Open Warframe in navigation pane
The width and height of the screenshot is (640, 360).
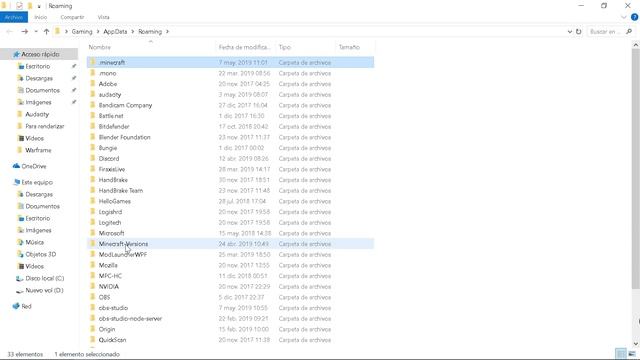coord(38,150)
